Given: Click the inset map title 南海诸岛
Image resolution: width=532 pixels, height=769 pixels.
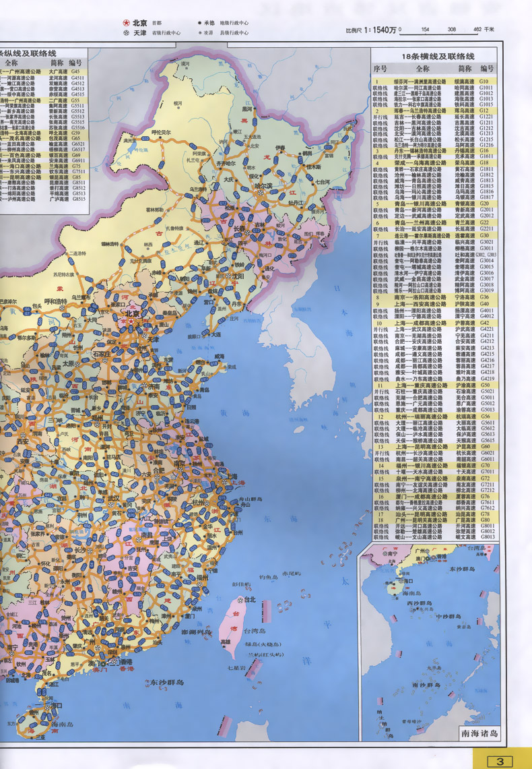Looking at the screenshot, I should click(x=479, y=733).
